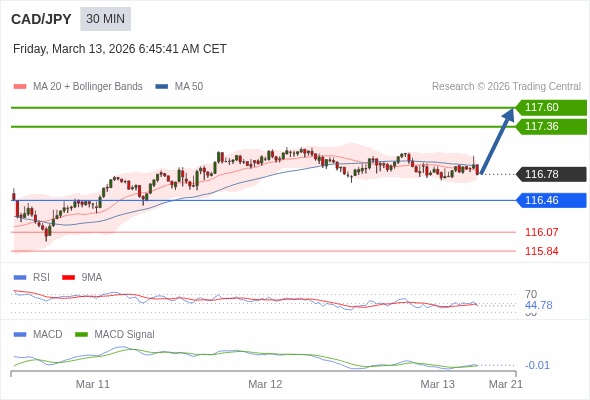Select the 116.78 current price tag
The height and width of the screenshot is (400, 590).
coord(551,174)
